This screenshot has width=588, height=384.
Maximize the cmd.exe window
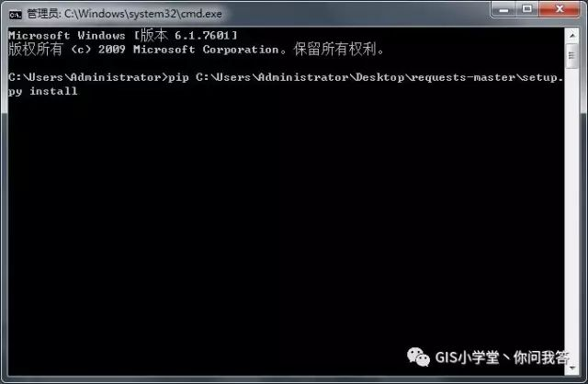pos(526,9)
